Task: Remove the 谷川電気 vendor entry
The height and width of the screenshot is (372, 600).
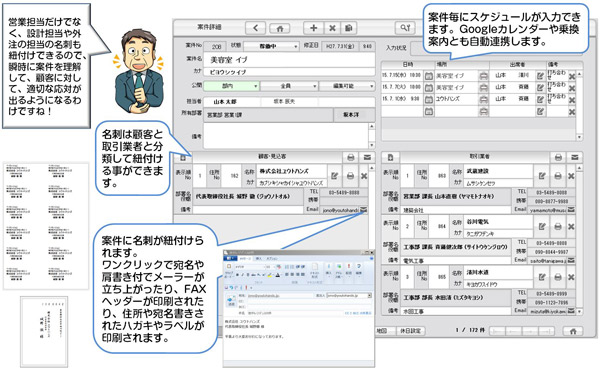Action: point(571,227)
